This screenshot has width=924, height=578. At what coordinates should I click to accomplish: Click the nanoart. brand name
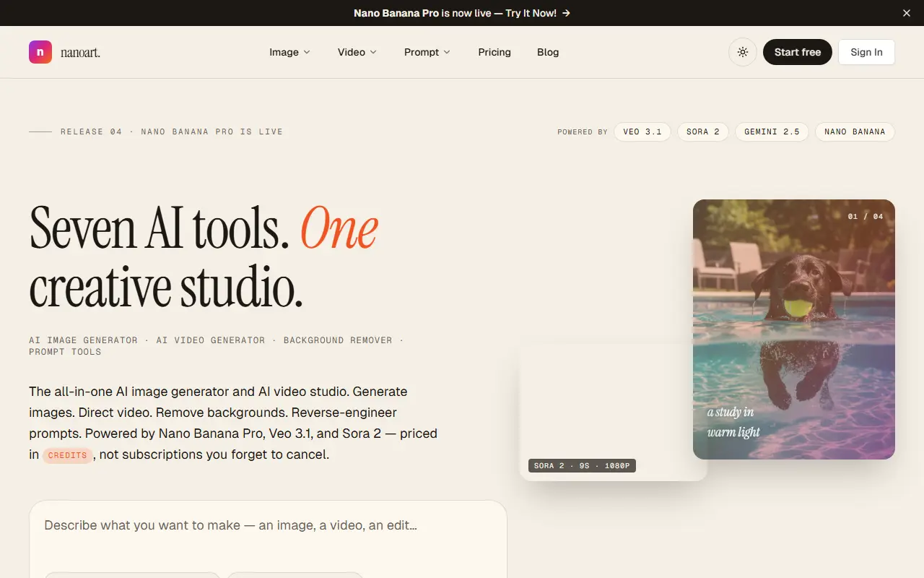(80, 52)
